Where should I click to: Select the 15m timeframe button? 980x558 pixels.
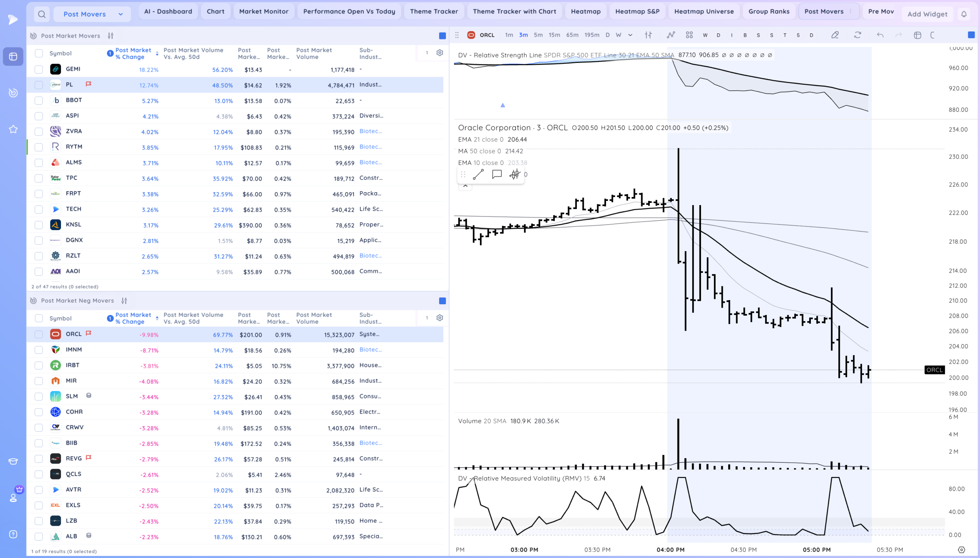tap(554, 35)
